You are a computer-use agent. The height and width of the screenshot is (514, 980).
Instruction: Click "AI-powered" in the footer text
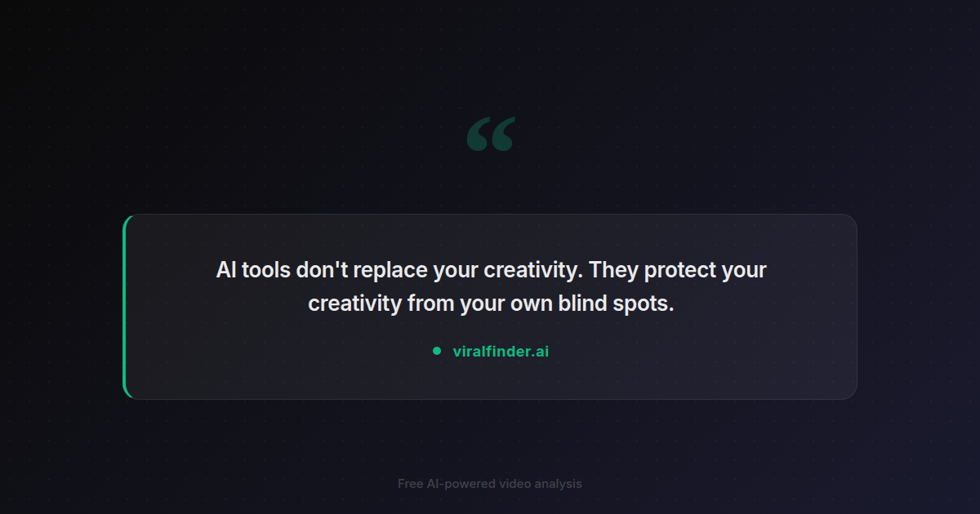point(460,484)
